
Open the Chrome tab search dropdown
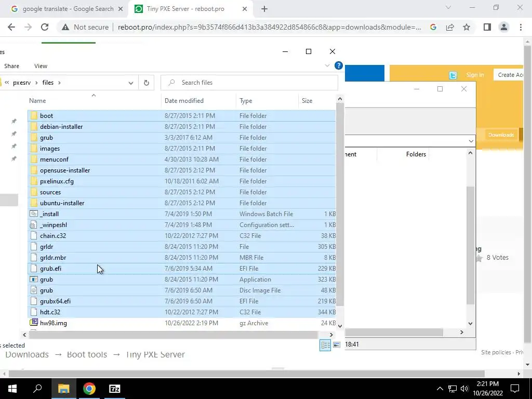click(448, 7)
